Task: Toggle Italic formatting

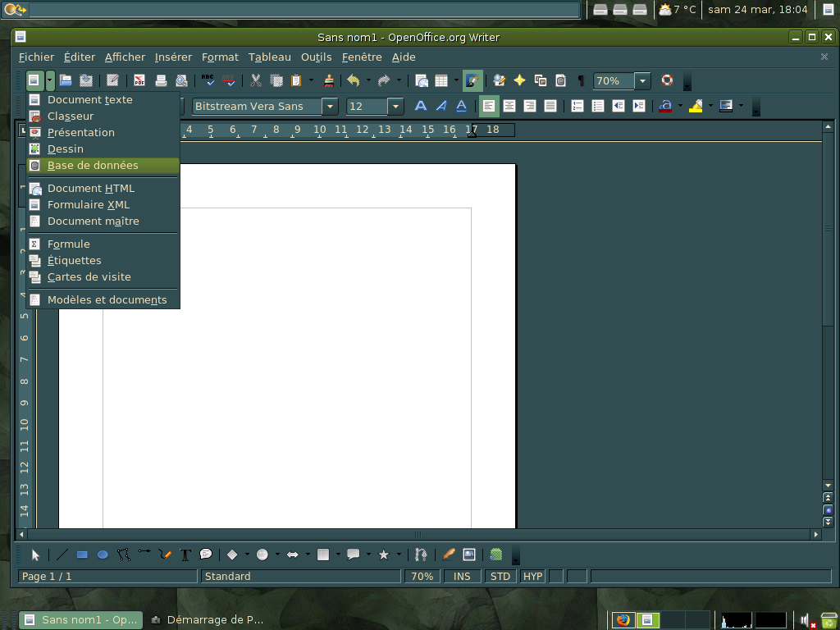Action: (441, 106)
